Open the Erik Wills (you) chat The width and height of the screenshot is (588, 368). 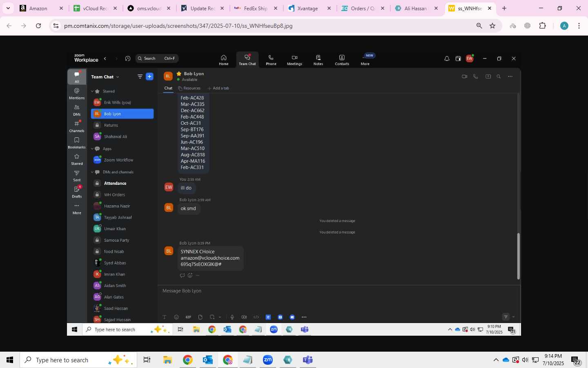point(122,103)
